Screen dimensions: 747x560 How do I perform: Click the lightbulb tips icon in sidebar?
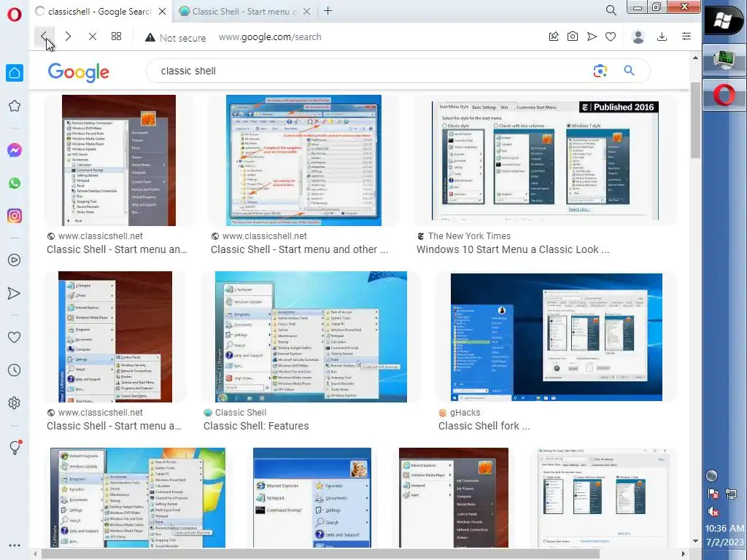pyautogui.click(x=15, y=447)
